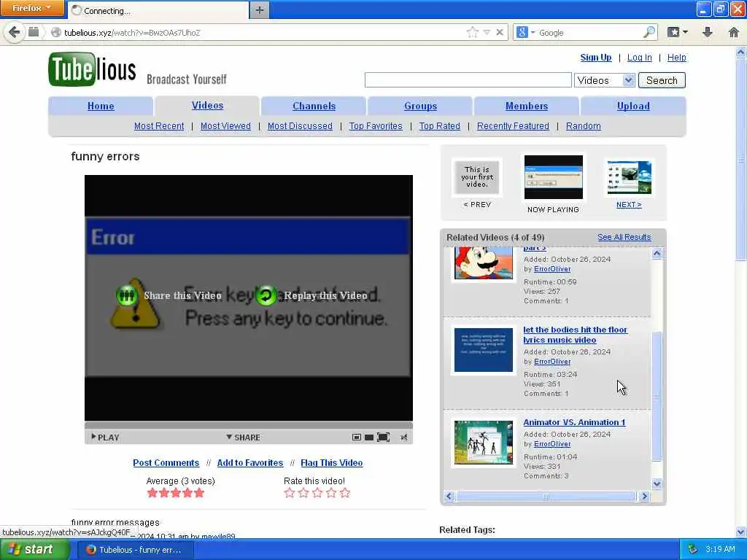The height and width of the screenshot is (560, 747).
Task: Open the Upload tab
Action: tap(633, 106)
